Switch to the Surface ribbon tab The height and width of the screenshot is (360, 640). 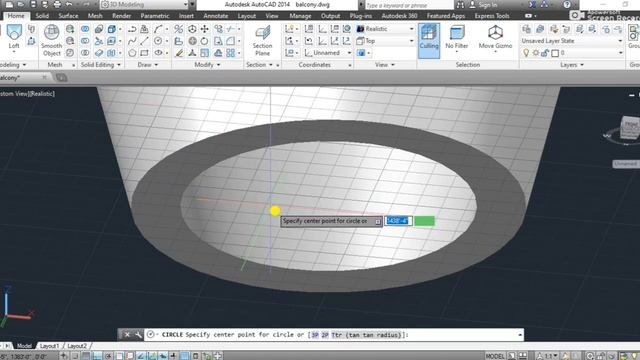pos(68,16)
